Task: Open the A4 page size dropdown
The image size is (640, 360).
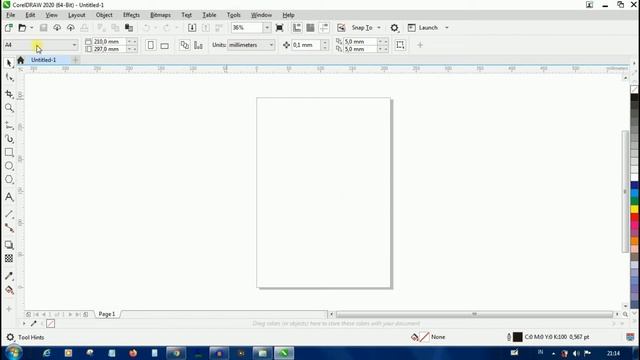Action: (x=74, y=45)
